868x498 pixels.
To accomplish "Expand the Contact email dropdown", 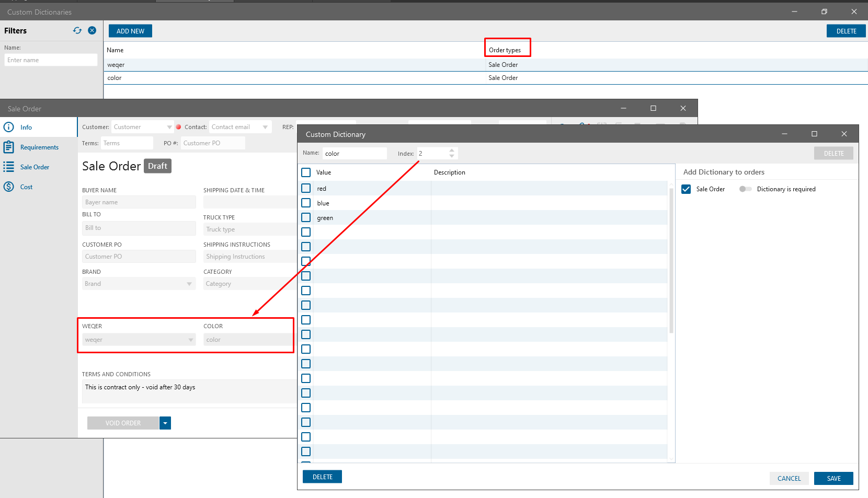I will [x=240, y=127].
